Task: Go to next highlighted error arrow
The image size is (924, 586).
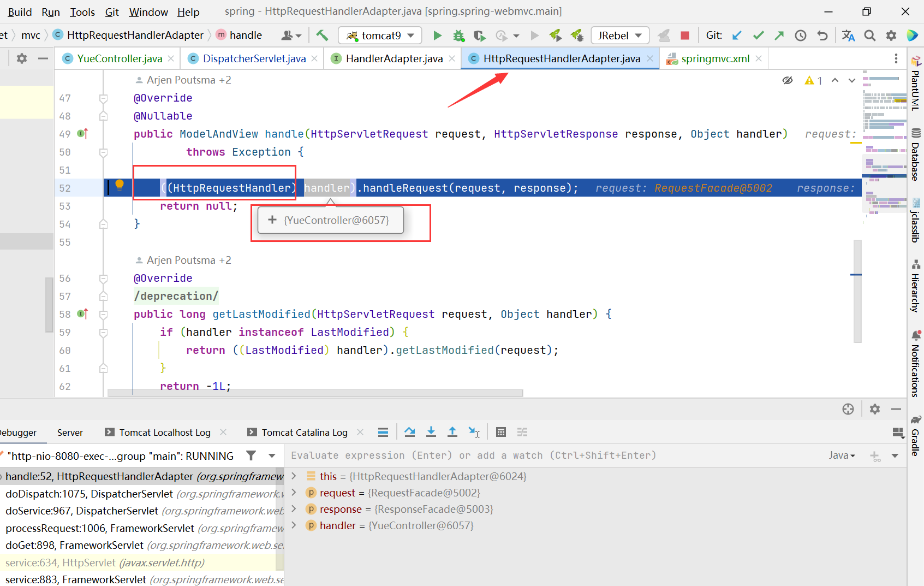Action: click(851, 80)
